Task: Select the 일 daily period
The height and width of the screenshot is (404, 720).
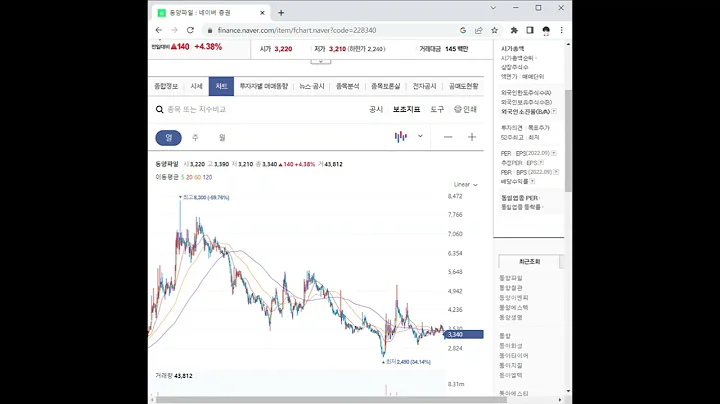Action: (169, 138)
